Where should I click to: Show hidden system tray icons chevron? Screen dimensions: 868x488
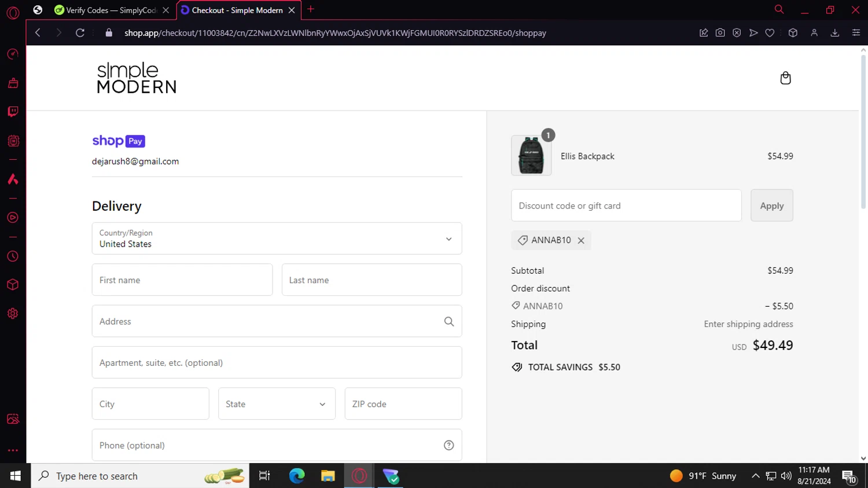click(755, 476)
